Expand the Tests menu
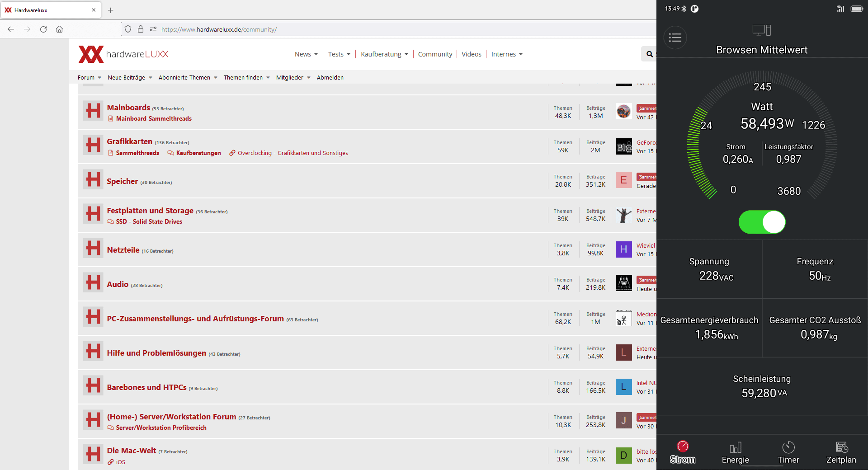 [339, 54]
